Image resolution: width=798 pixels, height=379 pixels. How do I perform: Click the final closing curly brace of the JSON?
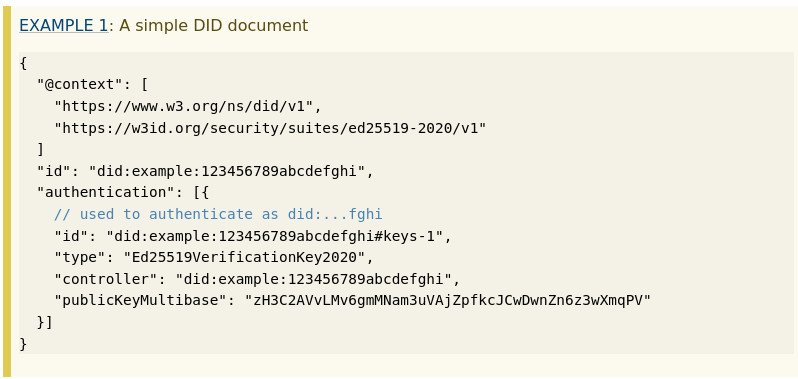click(23, 344)
